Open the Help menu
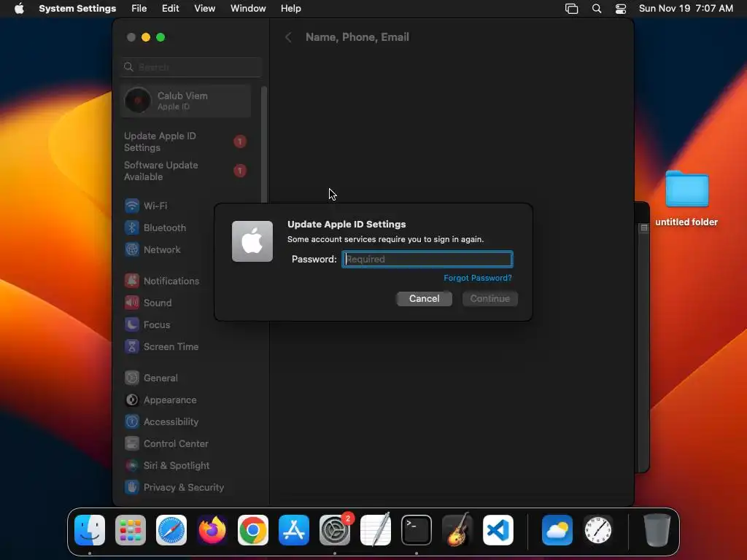The image size is (747, 560). [x=290, y=9]
